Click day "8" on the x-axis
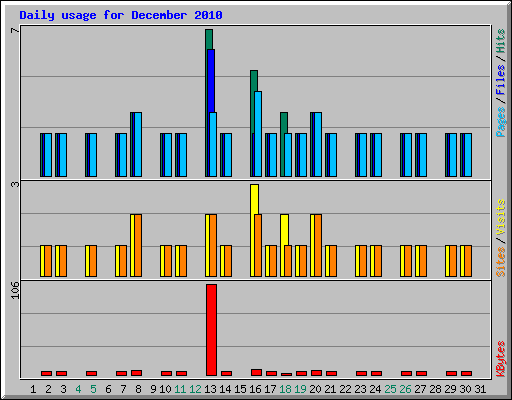Screen dimensions: 512x400 [x=138, y=389]
